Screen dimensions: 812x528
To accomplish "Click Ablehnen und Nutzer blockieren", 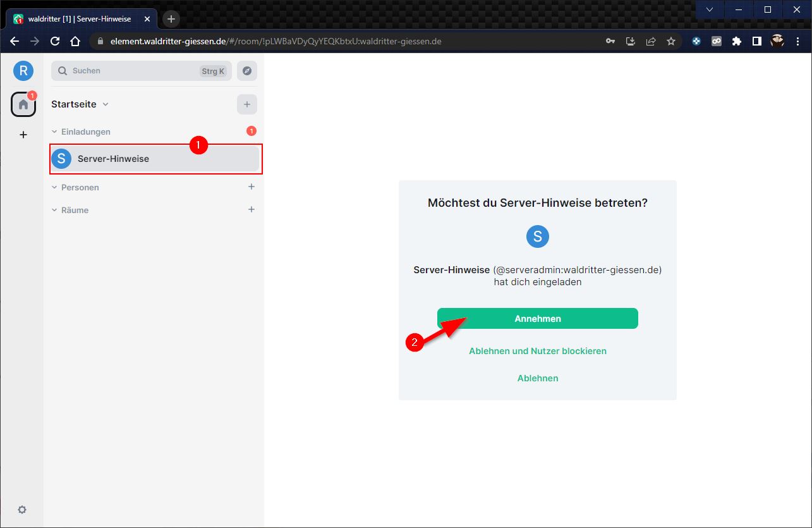I will [537, 351].
